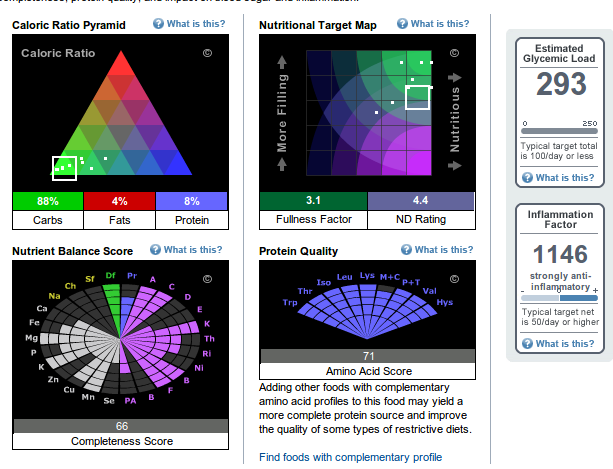Click help icon in Estimated Glycemic Load box
The width and height of the screenshot is (613, 469).
[527, 178]
